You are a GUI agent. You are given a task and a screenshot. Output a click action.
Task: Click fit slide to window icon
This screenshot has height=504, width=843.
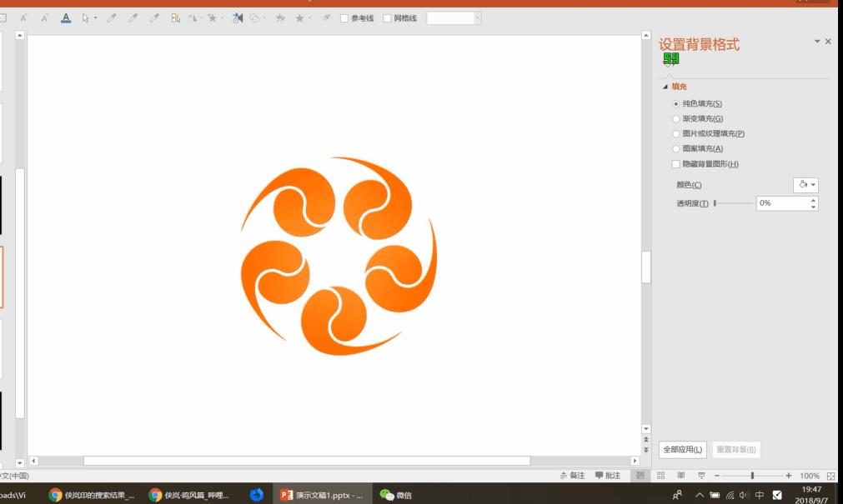(x=830, y=476)
